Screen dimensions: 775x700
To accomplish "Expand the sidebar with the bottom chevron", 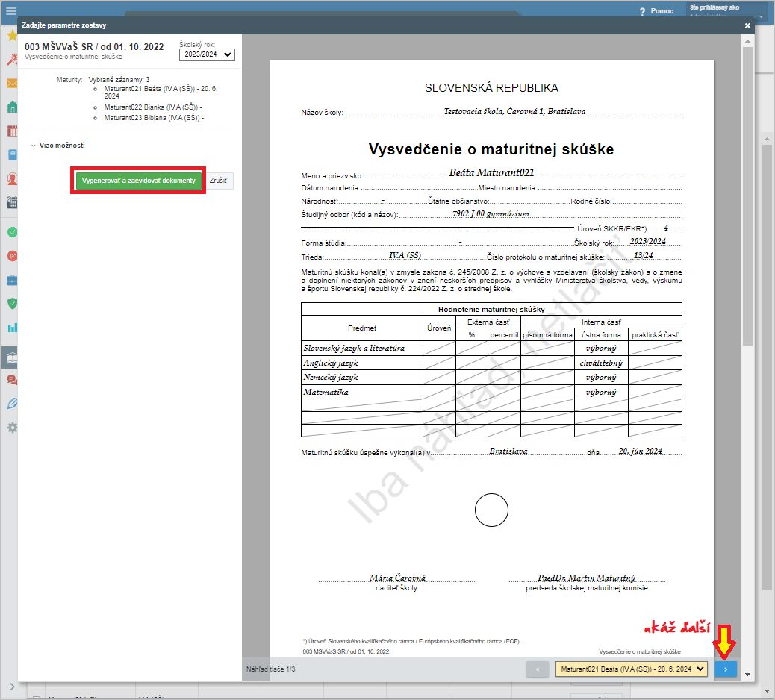I will point(12,687).
